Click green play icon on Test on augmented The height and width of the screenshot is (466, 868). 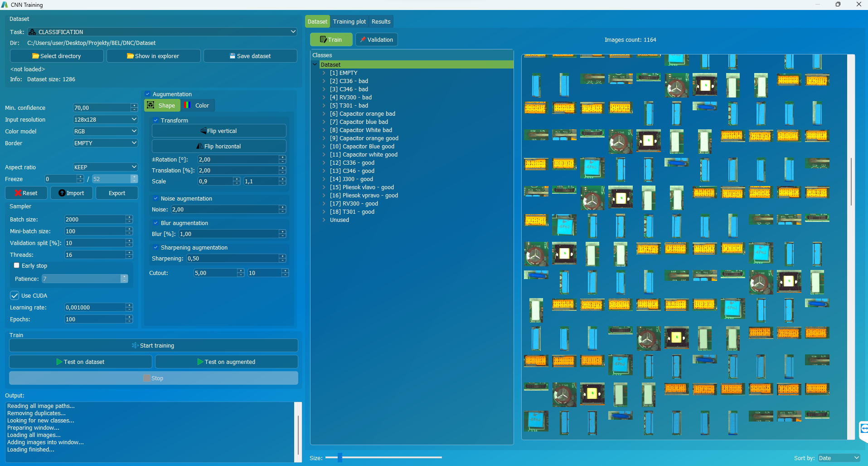click(200, 362)
